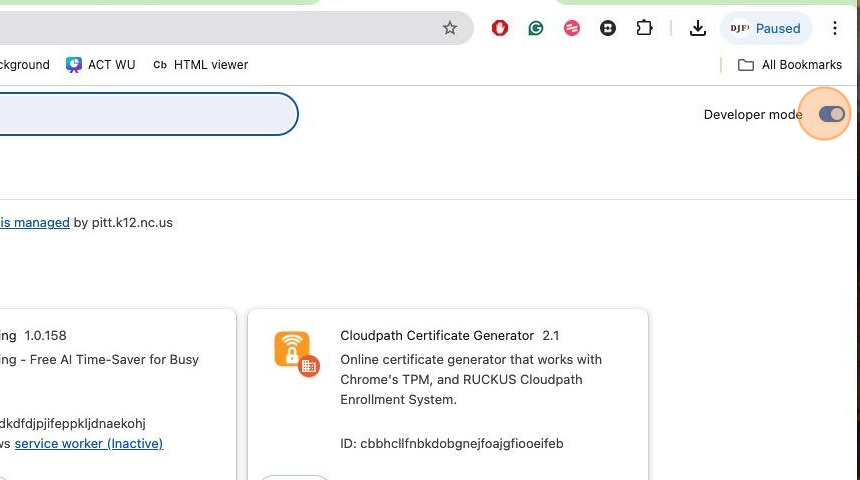The height and width of the screenshot is (480, 860).
Task: Show downloads with the download arrow icon
Action: coord(698,28)
